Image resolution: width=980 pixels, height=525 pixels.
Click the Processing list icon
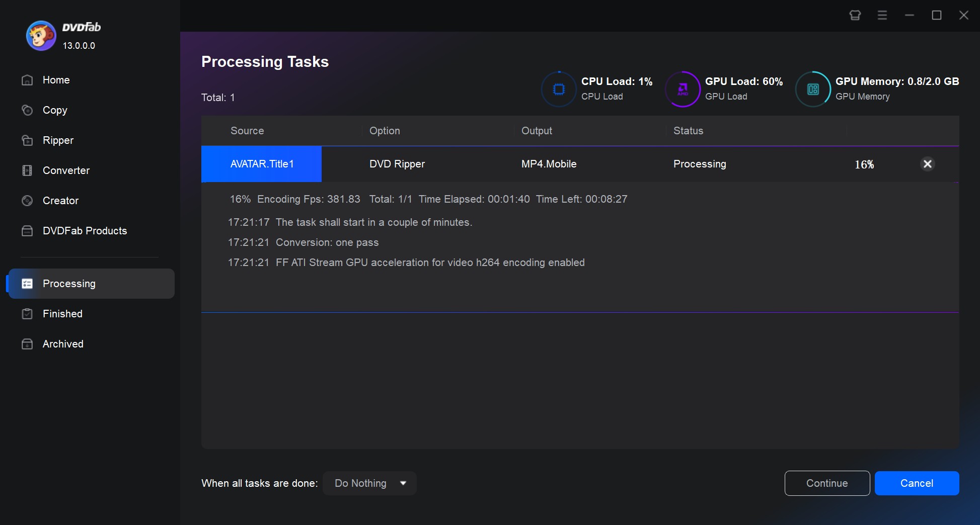pyautogui.click(x=27, y=284)
